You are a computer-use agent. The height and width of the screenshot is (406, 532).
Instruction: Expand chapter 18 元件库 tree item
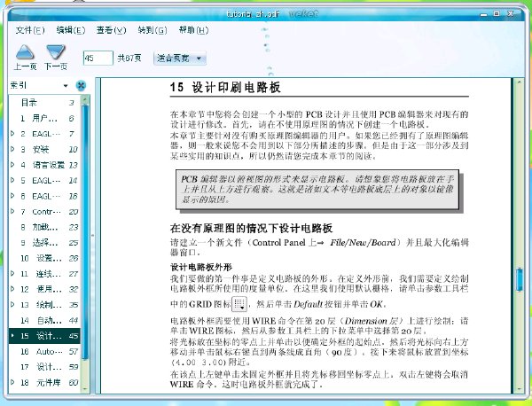[12, 383]
